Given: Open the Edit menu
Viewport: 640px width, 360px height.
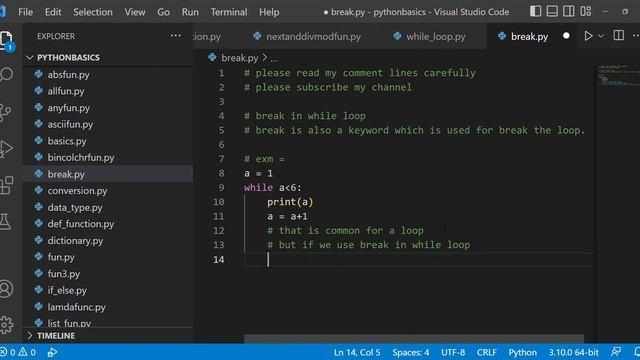Looking at the screenshot, I should pyautogui.click(x=53, y=12).
